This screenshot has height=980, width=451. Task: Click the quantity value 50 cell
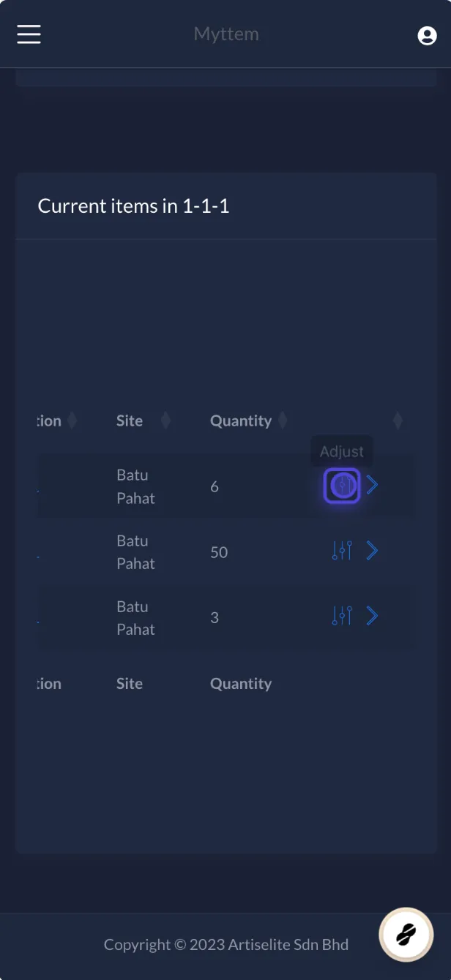coord(218,552)
